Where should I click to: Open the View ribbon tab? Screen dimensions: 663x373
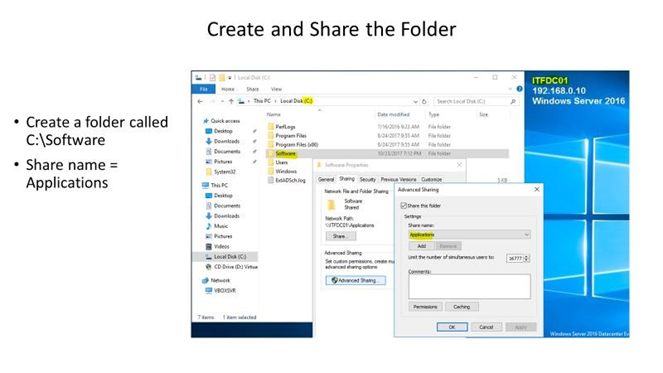(x=276, y=89)
